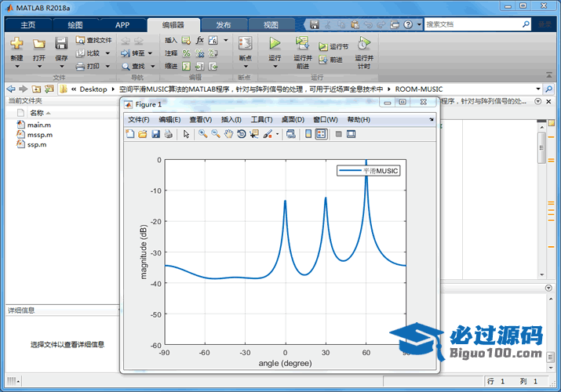Screen dimensions: 561x392
Task: Click the 比较 button
Action: (x=89, y=53)
